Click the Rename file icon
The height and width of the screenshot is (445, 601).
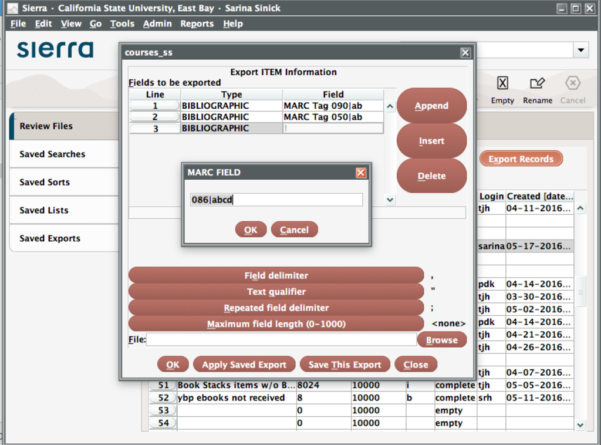[537, 87]
